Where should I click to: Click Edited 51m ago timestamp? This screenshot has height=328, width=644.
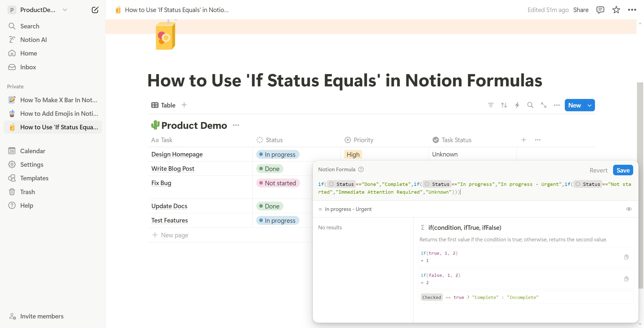point(548,10)
